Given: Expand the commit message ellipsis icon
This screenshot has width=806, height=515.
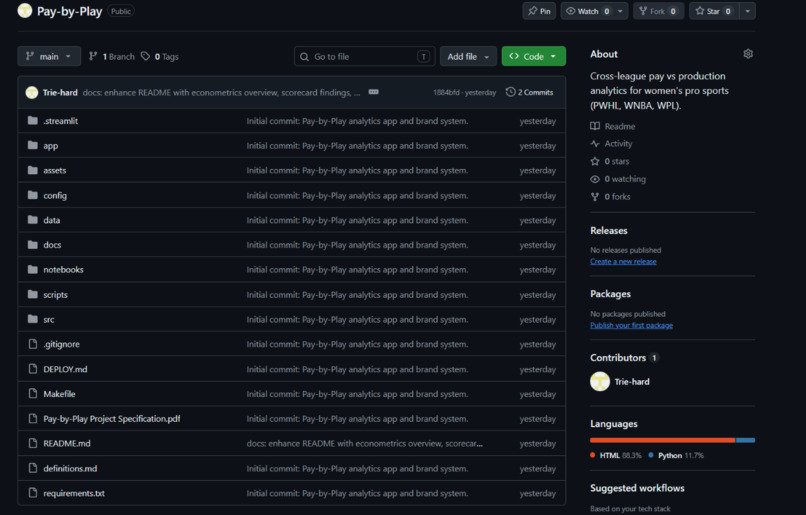Looking at the screenshot, I should (374, 92).
